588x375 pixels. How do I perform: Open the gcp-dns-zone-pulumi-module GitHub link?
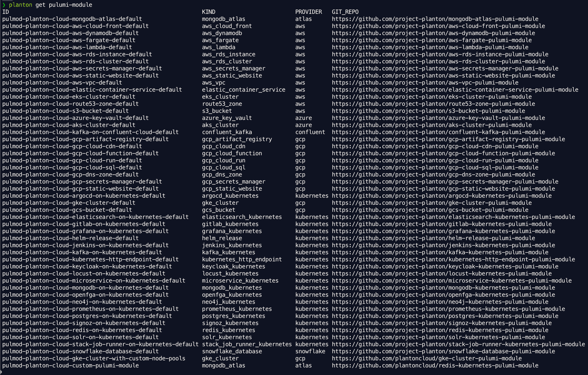pos(434,174)
